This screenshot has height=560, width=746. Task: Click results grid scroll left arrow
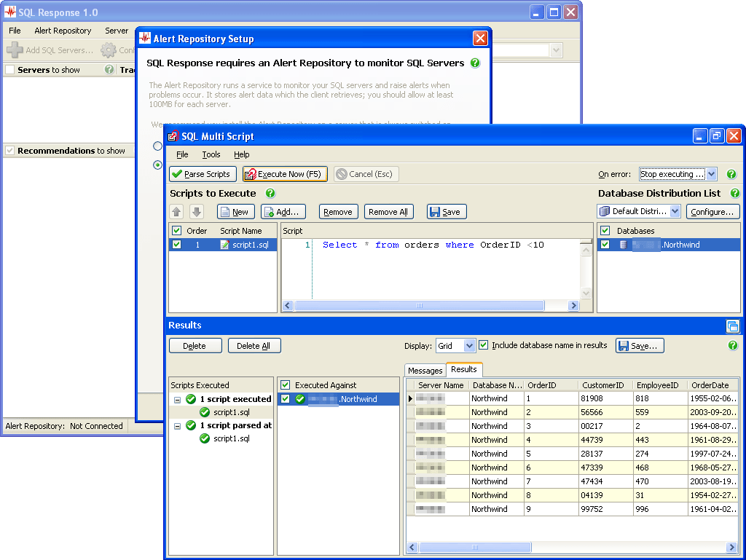click(x=412, y=547)
